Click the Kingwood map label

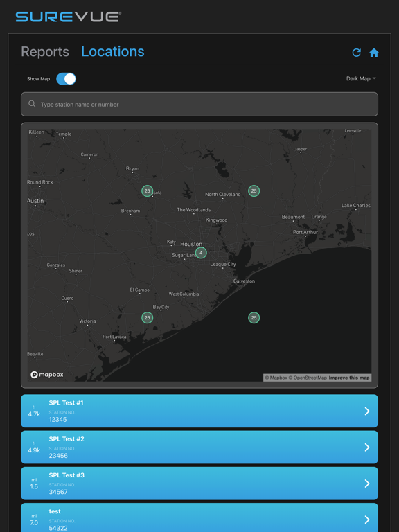tap(216, 220)
